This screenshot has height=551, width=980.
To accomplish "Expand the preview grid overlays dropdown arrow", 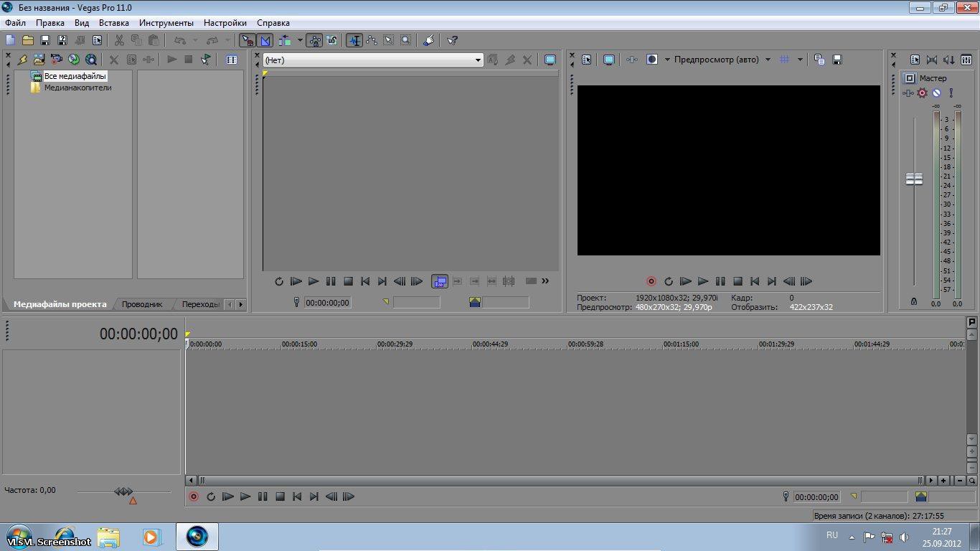I will pyautogui.click(x=800, y=60).
